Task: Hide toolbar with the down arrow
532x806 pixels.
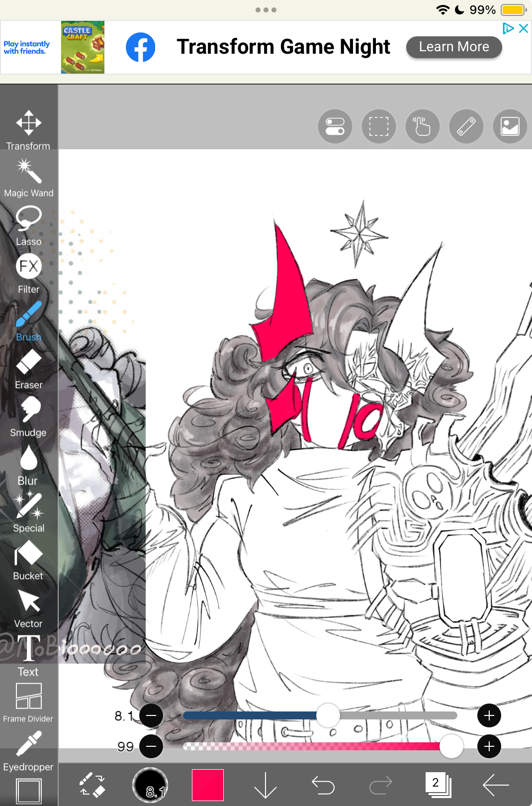Action: click(266, 785)
